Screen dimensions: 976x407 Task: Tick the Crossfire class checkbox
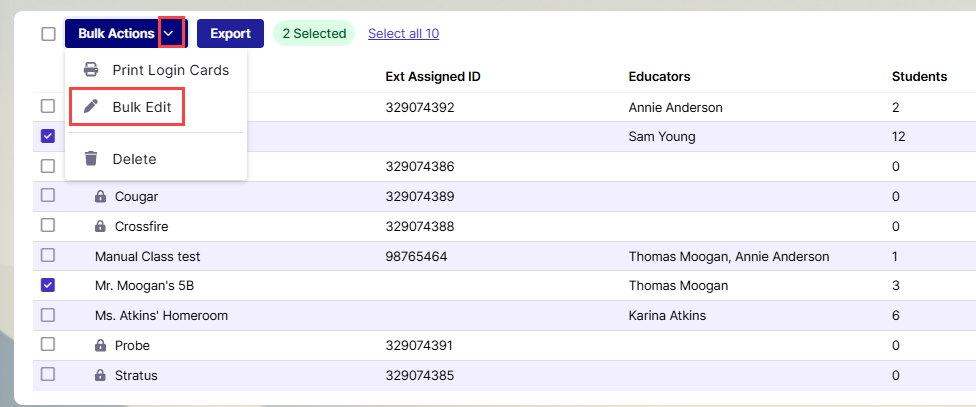[48, 225]
